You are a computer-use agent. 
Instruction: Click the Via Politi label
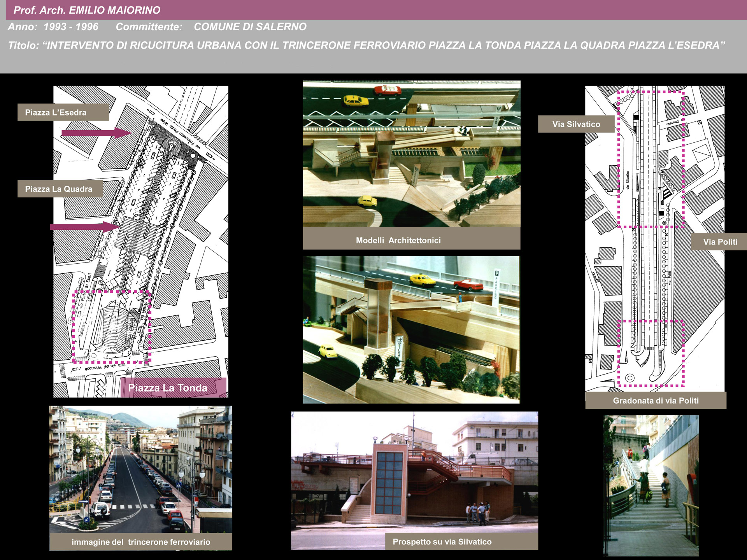[720, 241]
